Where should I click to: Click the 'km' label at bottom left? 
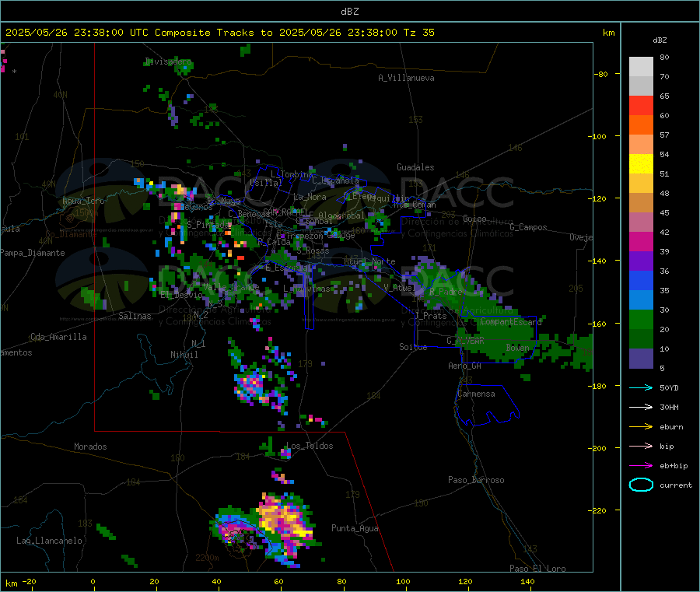pos(11,583)
